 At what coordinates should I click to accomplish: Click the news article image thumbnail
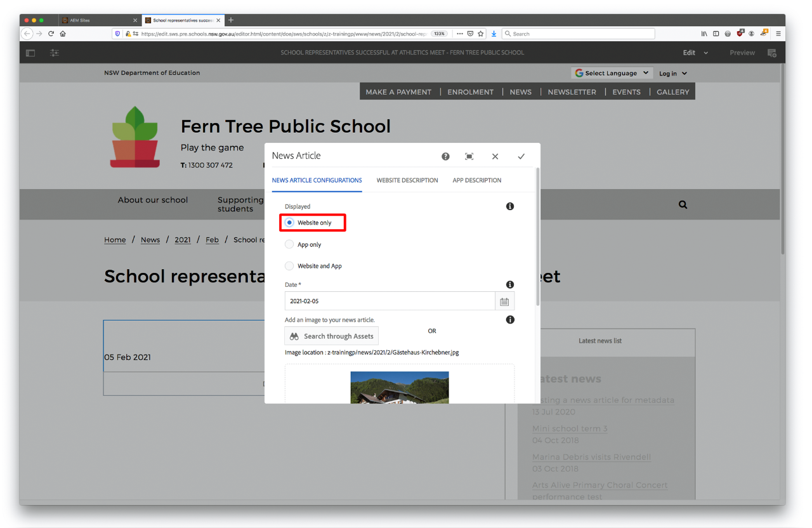[x=400, y=387]
